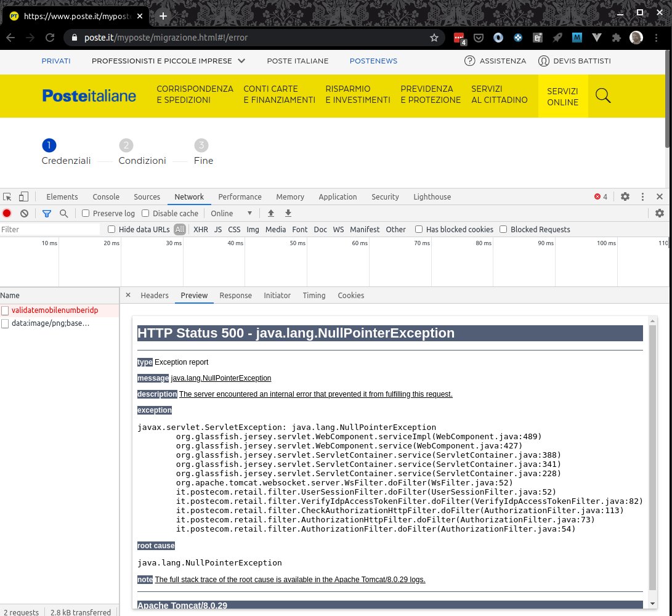This screenshot has height=616, width=672.
Task: Open Servizi al Cittadino menu
Action: (500, 94)
